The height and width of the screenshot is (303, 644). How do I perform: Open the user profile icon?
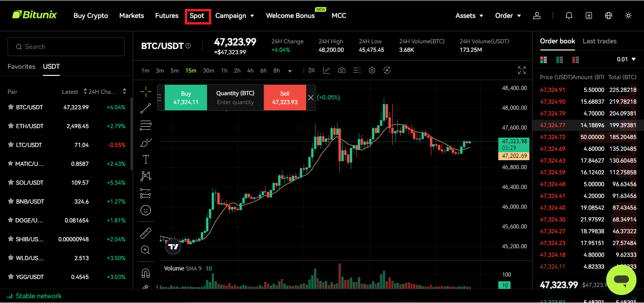point(537,16)
